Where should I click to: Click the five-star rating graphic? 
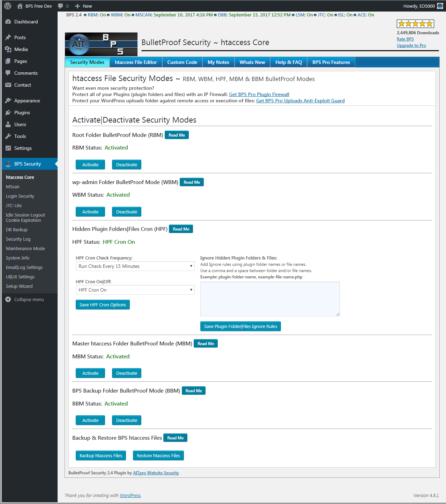pos(415,24)
